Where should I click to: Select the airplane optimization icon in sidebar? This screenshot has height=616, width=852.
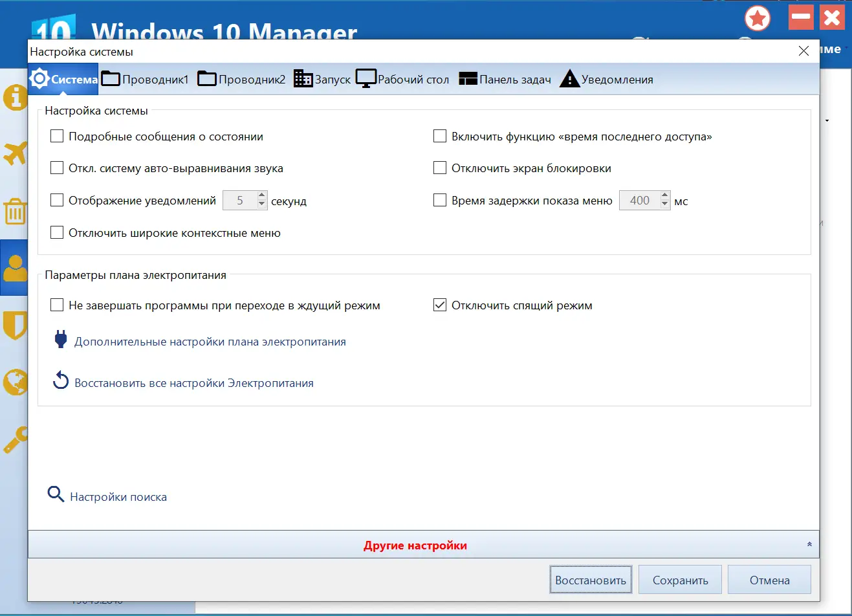[x=14, y=155]
